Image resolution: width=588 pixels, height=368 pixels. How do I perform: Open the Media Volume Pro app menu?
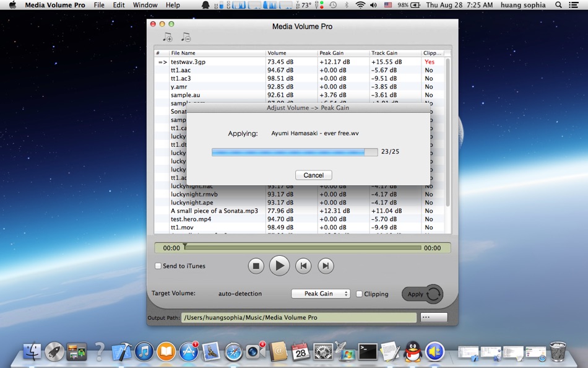[x=54, y=5]
